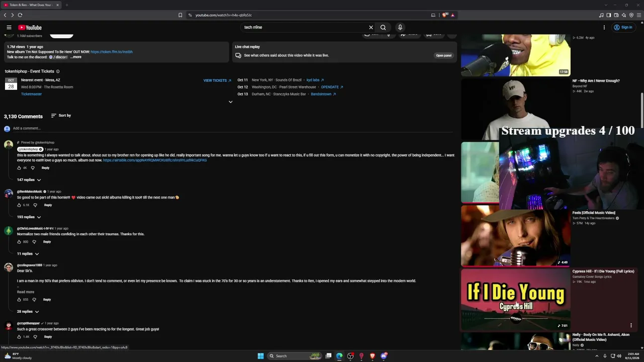This screenshot has height=362, width=644.
Task: Like the pinned tokenhiphop comment
Action: coord(19,168)
